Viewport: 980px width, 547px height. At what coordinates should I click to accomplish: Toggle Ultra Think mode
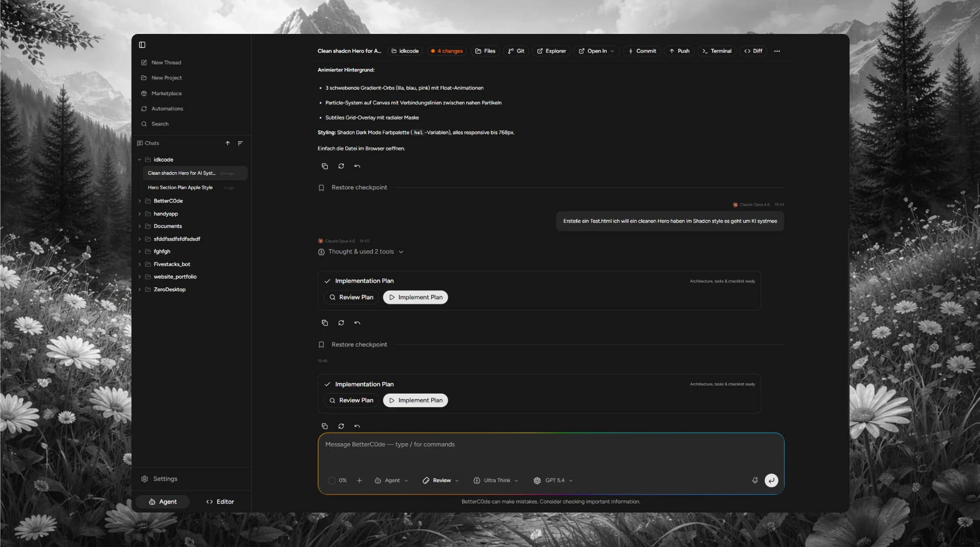coord(495,480)
